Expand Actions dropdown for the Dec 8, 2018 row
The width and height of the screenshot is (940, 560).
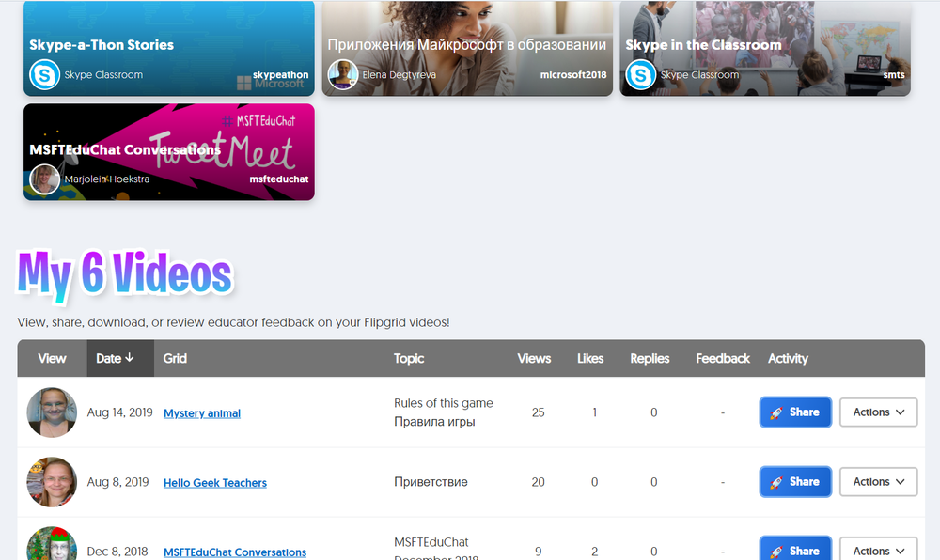pos(878,550)
